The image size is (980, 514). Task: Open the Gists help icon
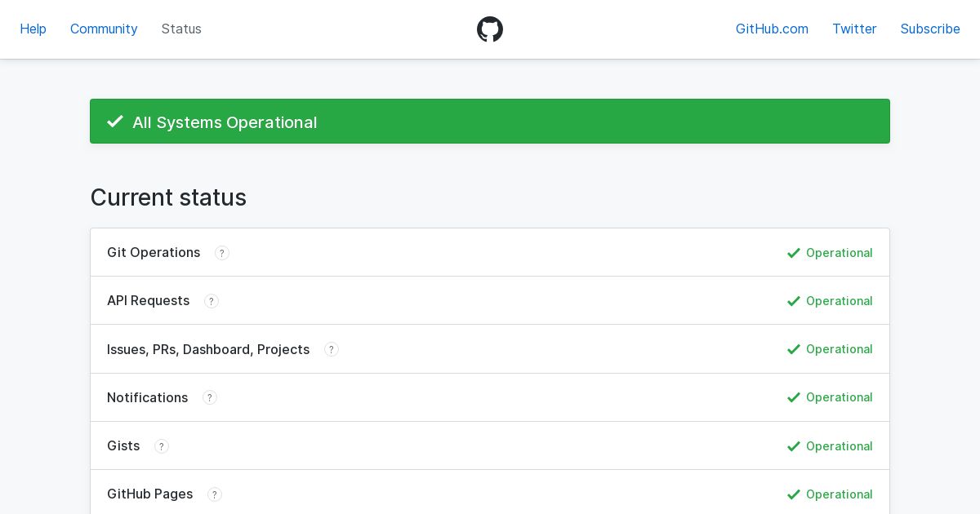162,446
